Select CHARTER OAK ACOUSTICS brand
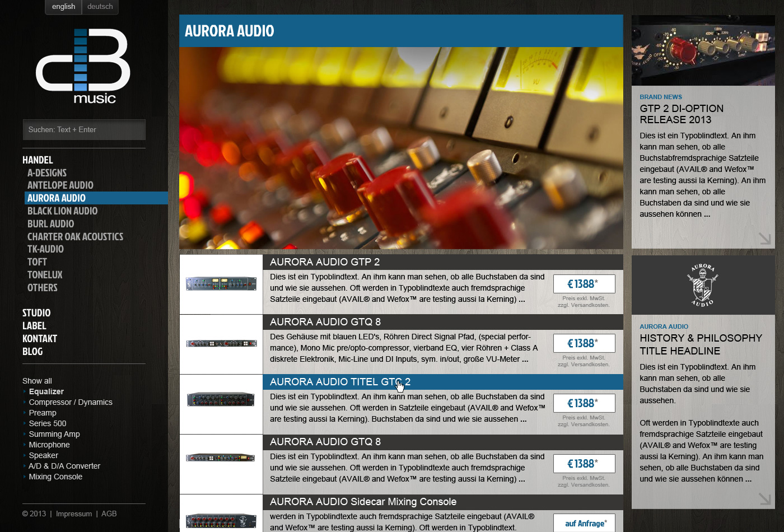The height and width of the screenshot is (532, 784). tap(75, 237)
